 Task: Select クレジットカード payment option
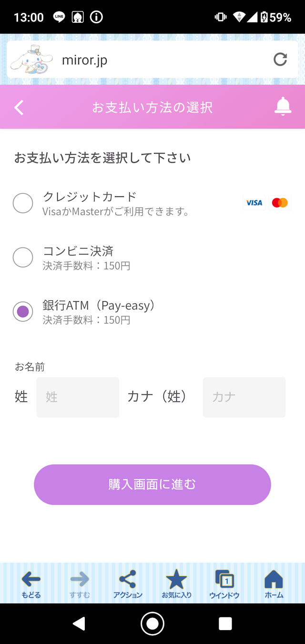tap(22, 203)
